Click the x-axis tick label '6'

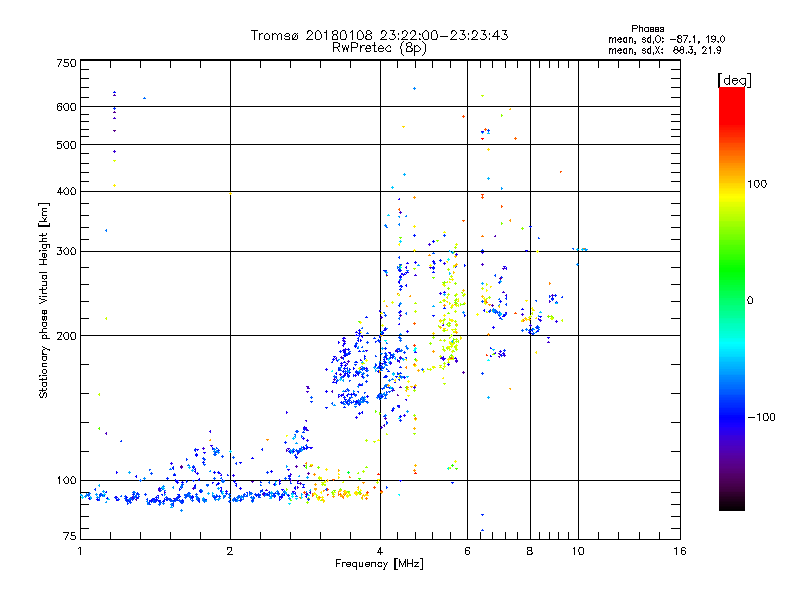tap(467, 551)
